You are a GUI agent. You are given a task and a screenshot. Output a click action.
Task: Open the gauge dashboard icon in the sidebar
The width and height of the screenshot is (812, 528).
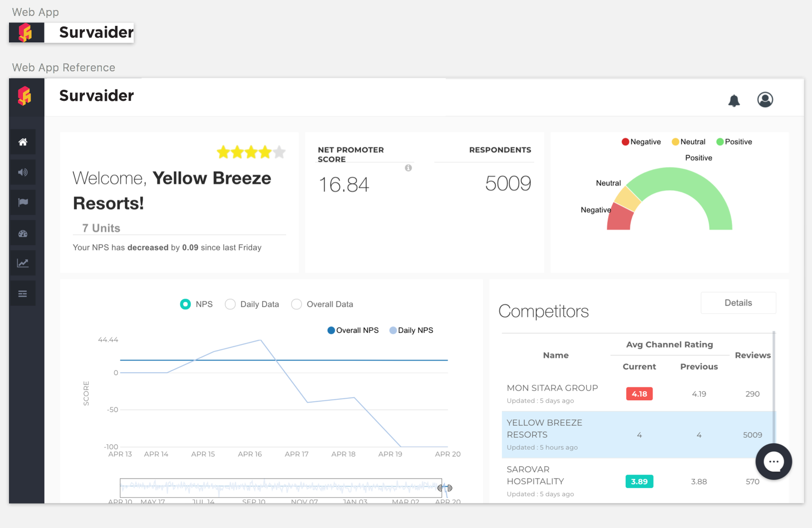pyautogui.click(x=23, y=233)
